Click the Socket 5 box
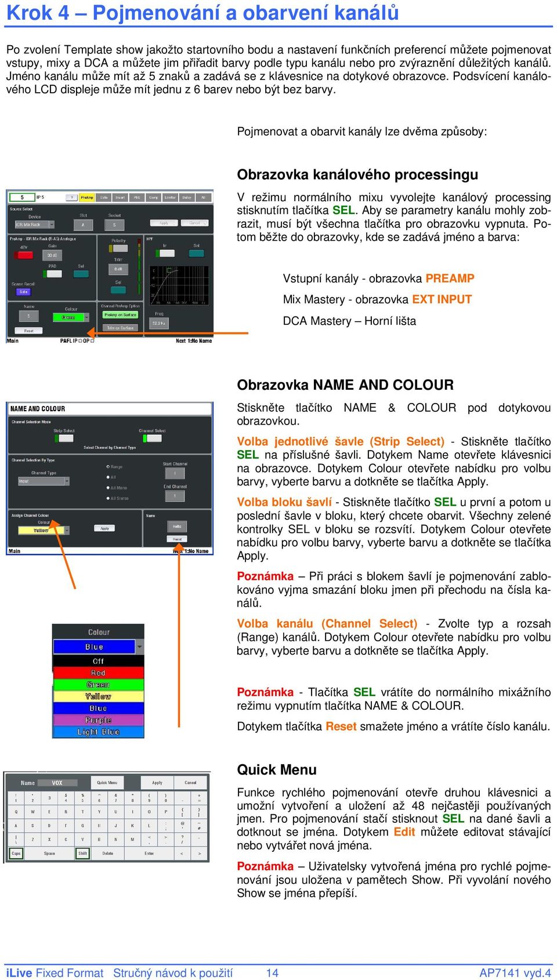 (x=114, y=225)
